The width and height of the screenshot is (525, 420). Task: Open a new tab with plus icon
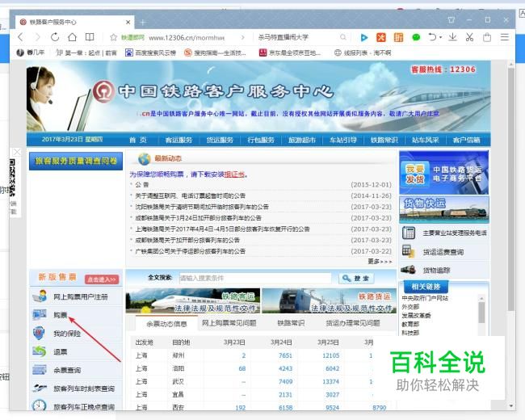[143, 23]
